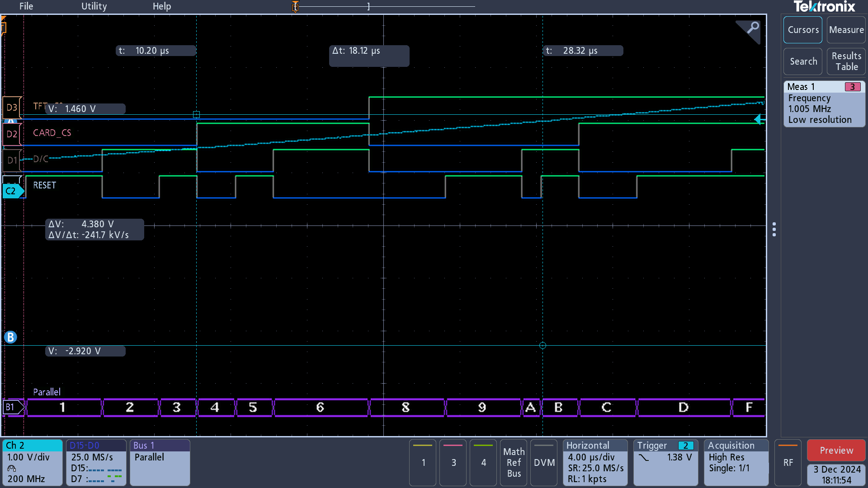Open the Horizontal settings badge
The width and height of the screenshot is (868, 488).
click(595, 463)
